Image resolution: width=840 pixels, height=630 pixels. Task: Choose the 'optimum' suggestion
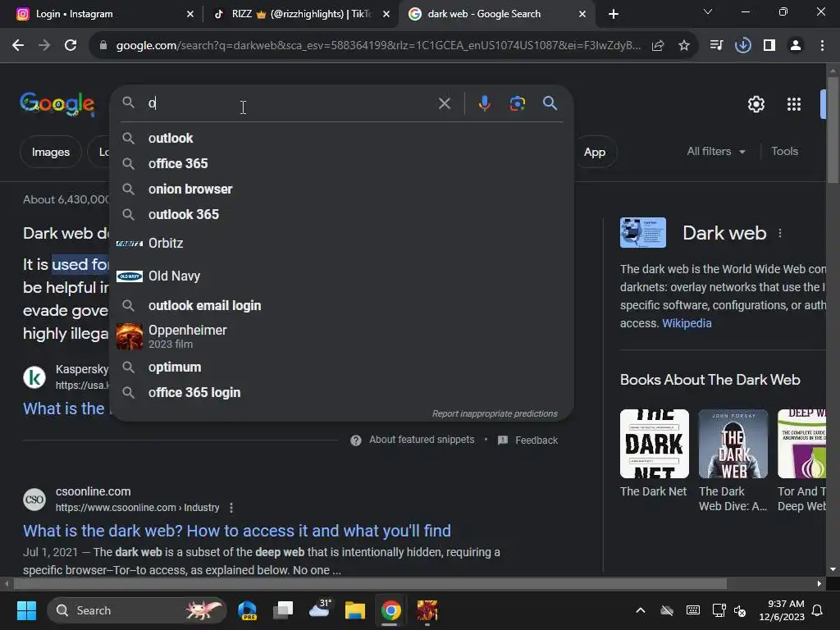pos(341,367)
